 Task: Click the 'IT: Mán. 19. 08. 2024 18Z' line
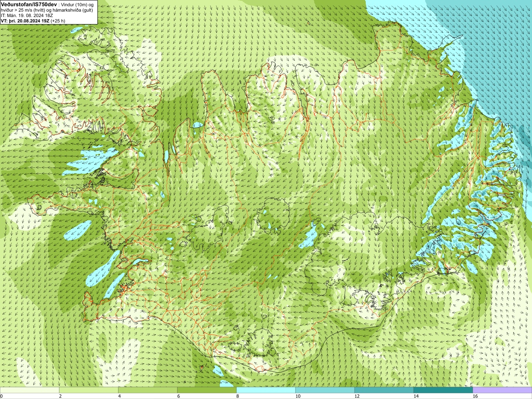pyautogui.click(x=26, y=15)
